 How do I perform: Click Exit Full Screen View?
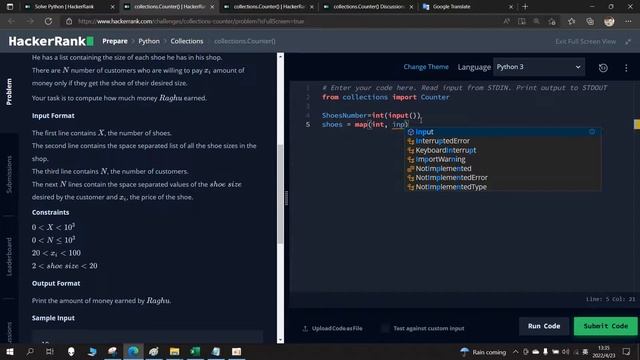click(x=585, y=41)
